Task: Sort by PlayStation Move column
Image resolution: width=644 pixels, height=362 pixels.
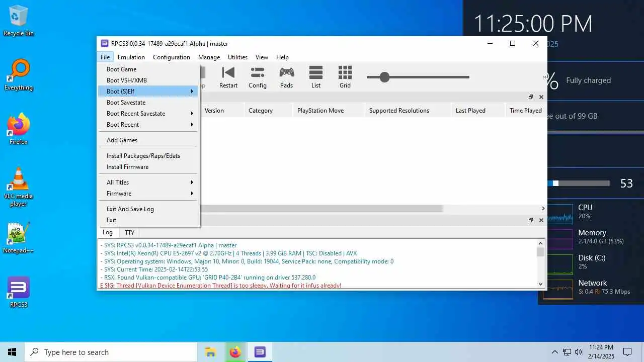Action: tap(329, 111)
